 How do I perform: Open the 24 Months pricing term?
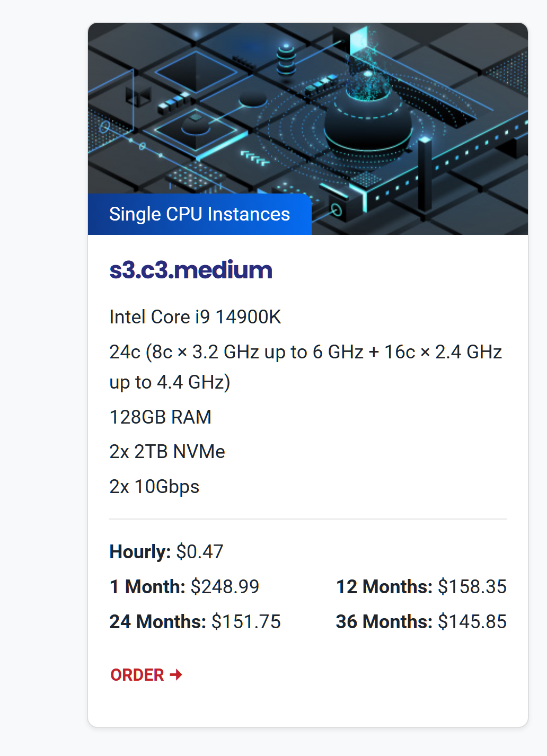point(195,621)
